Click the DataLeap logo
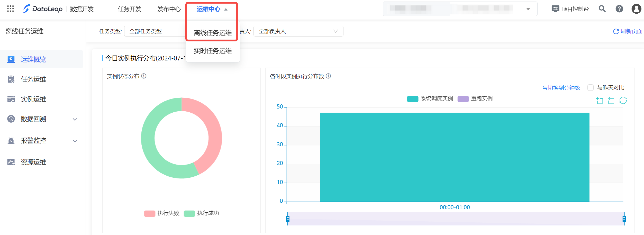644x235 pixels. click(42, 9)
